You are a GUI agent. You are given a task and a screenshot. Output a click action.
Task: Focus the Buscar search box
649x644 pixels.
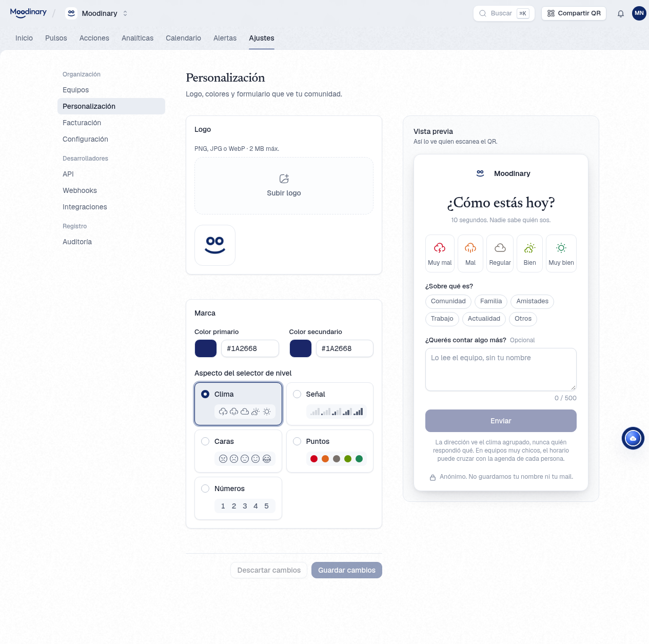click(504, 13)
